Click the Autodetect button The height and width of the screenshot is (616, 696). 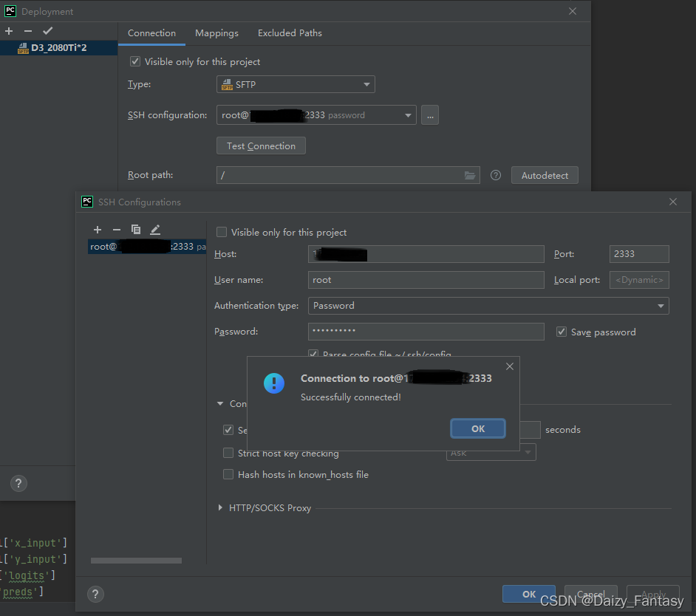click(x=545, y=175)
